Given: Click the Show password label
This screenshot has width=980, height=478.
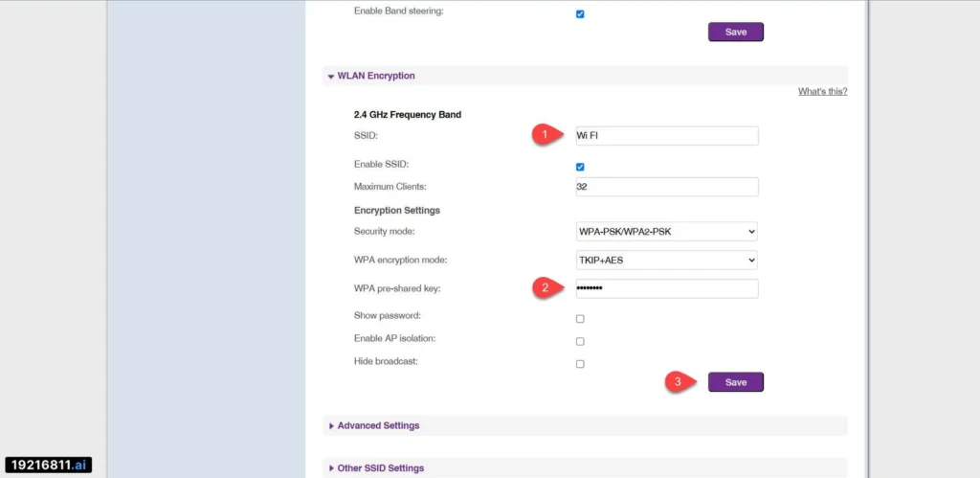Looking at the screenshot, I should coord(387,315).
